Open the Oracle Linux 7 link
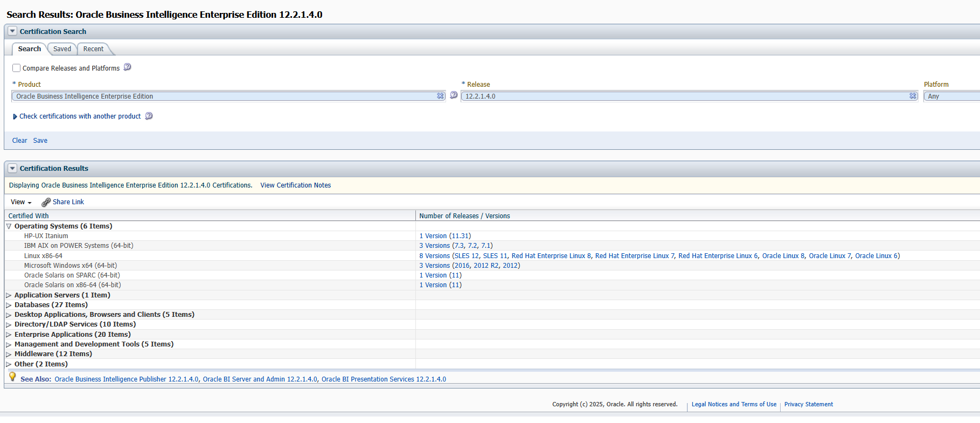 830,256
